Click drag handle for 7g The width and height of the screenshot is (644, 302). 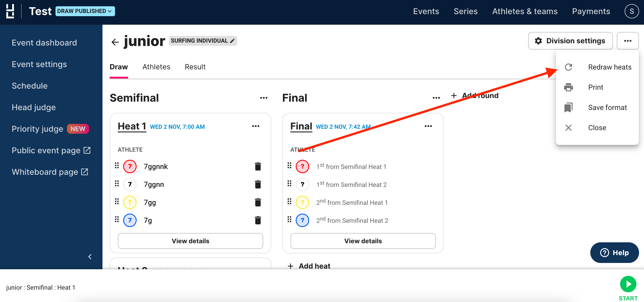[x=117, y=219]
